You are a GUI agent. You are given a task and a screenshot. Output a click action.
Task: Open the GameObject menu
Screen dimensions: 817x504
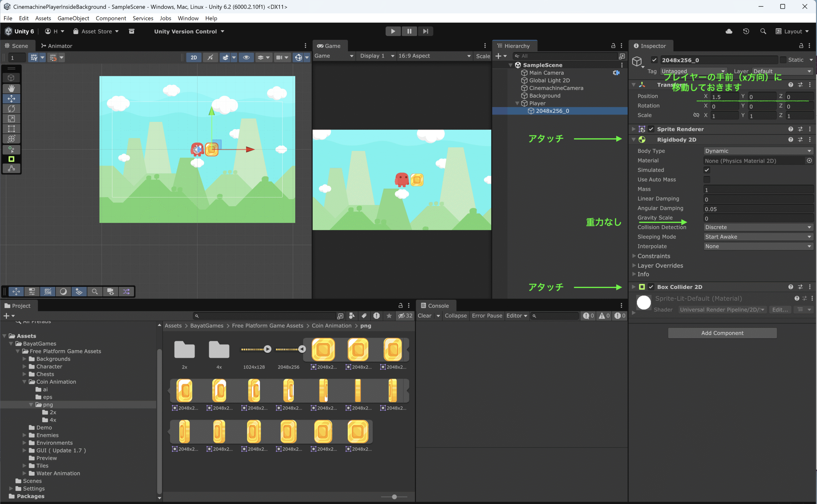73,18
